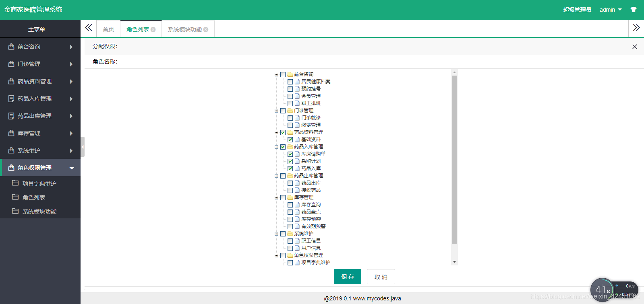
Task: Click the folder icon of 前台咨询 tree node
Action: click(x=290, y=74)
